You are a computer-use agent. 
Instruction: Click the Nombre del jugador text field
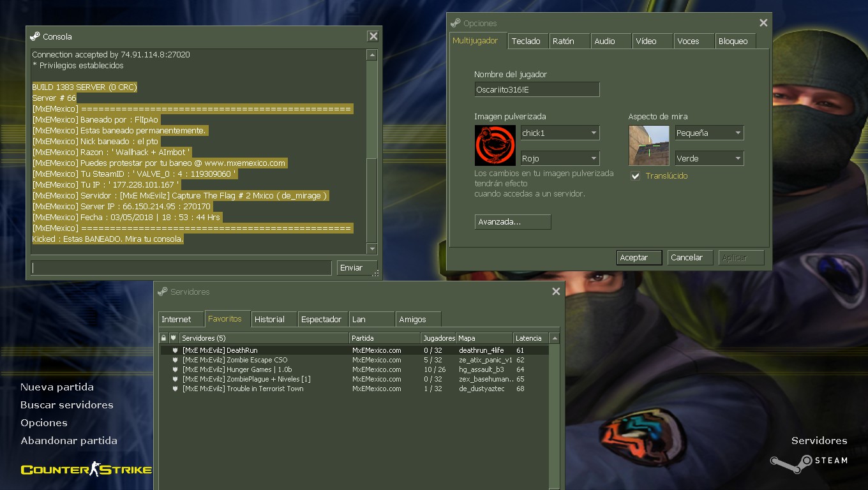[x=537, y=89]
